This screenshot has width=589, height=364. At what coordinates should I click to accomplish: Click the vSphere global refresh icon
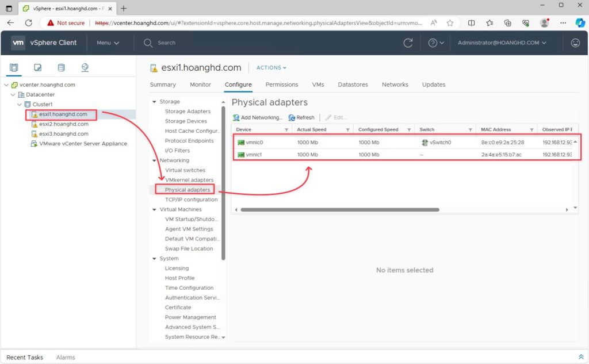408,43
